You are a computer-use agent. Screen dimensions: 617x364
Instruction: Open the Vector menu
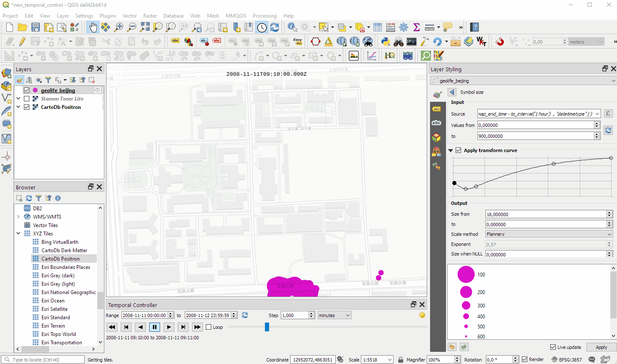(130, 16)
